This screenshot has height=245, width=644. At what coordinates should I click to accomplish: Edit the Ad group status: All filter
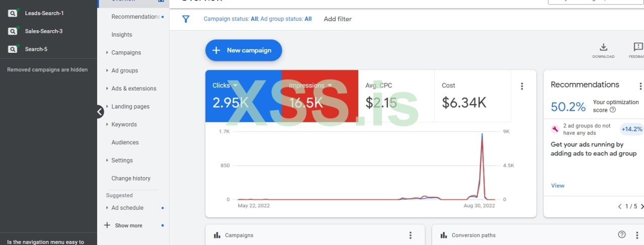[286, 19]
